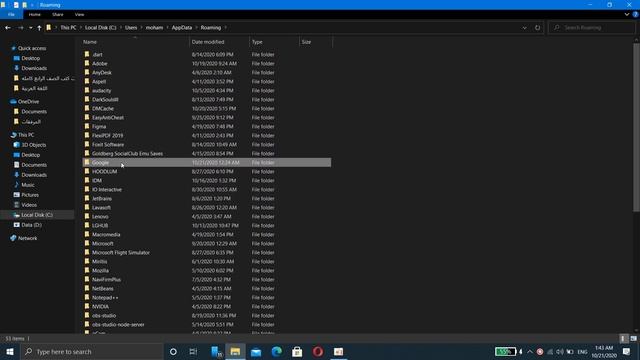Select Users in address breadcrumb
640x360 pixels.
(x=131, y=28)
